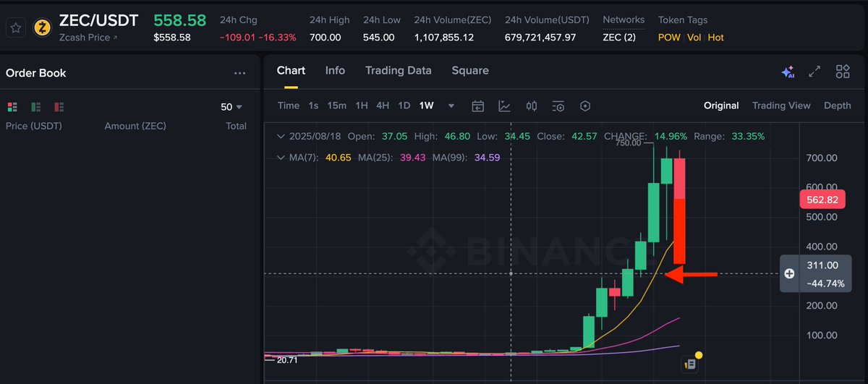
Task: Open the Trading Data tab
Action: tap(398, 70)
